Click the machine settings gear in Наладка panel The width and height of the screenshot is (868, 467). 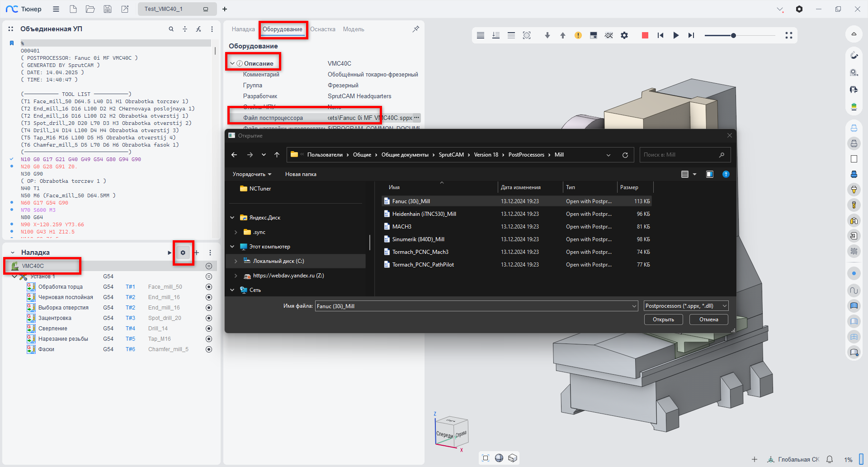pyautogui.click(x=183, y=253)
